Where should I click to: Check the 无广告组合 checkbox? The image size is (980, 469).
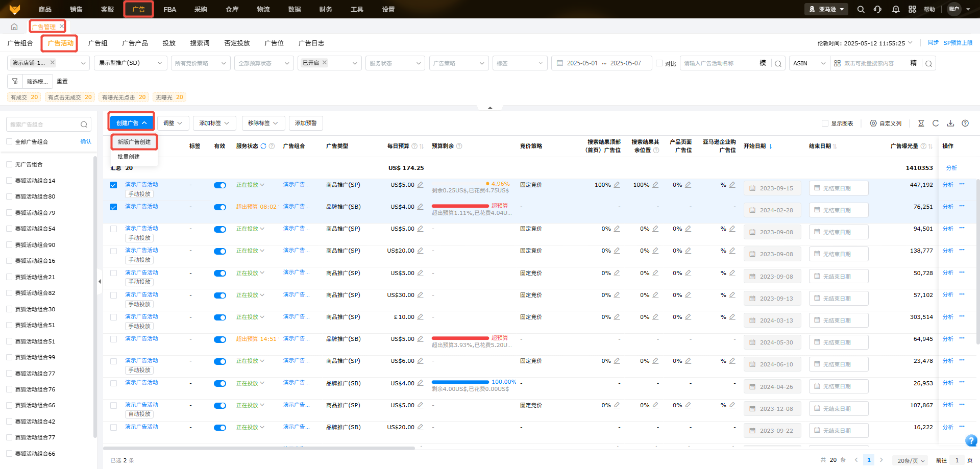coord(9,164)
